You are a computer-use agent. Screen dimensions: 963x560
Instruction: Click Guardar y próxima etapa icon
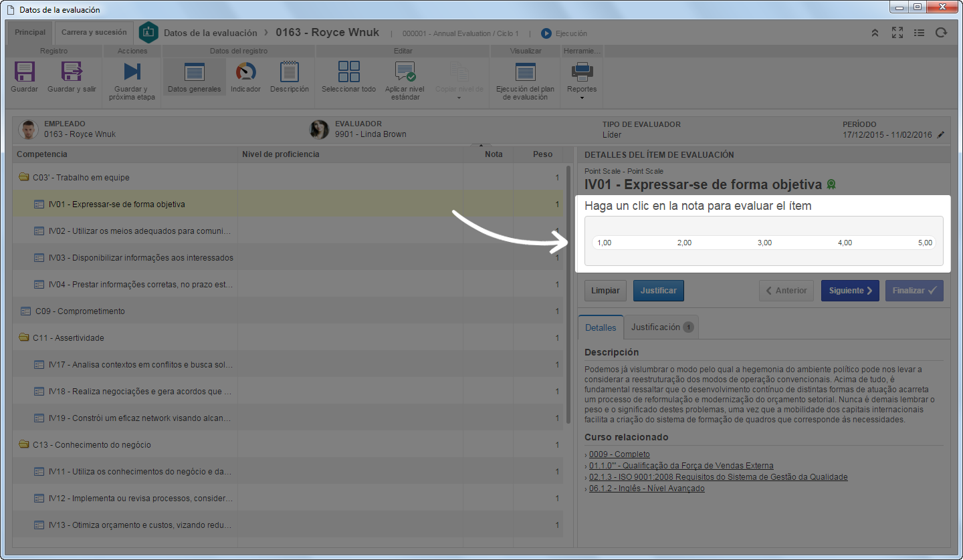pos(132,72)
